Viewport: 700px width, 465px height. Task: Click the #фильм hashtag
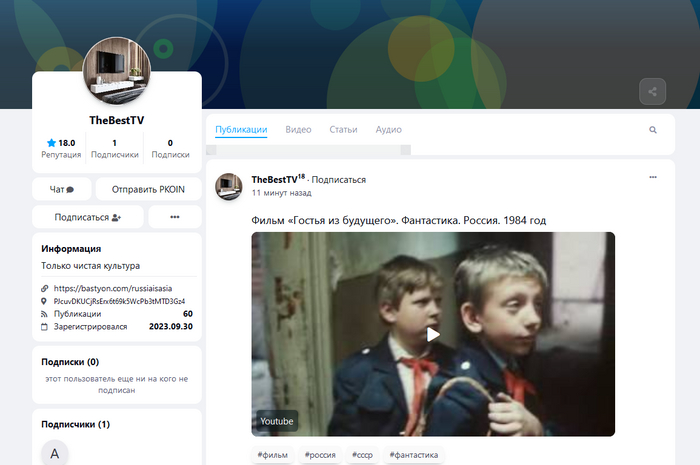click(273, 455)
